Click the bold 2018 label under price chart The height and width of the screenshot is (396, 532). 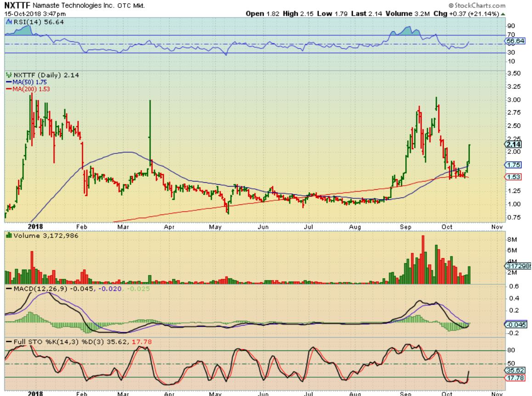click(x=35, y=226)
